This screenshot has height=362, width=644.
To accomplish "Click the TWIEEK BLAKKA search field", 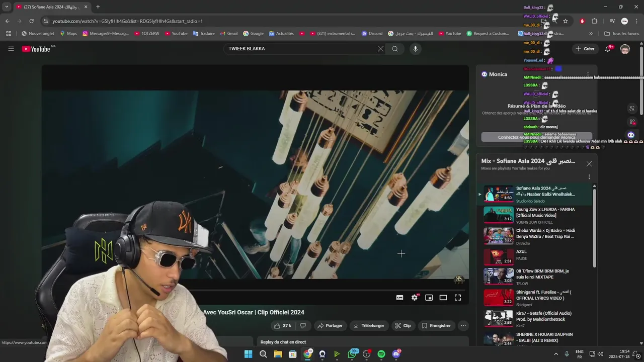I will 301,49.
